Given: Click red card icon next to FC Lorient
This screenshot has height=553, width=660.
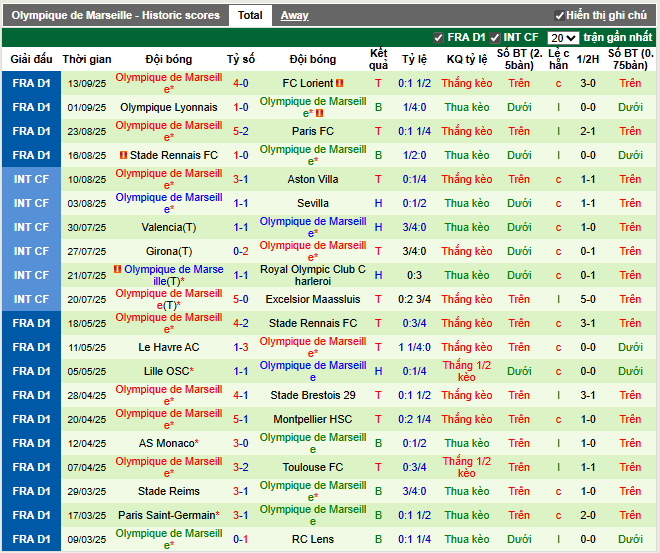Looking at the screenshot, I should tap(339, 83).
